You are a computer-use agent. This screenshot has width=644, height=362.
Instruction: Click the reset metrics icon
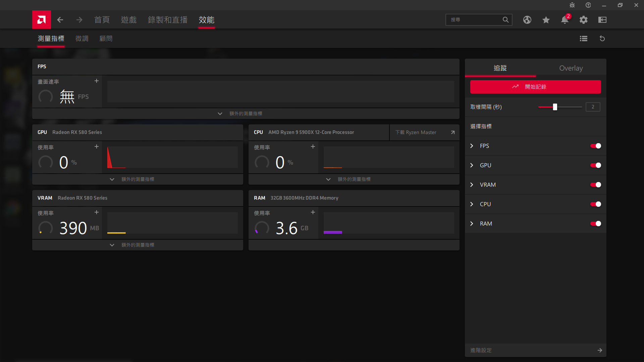602,39
